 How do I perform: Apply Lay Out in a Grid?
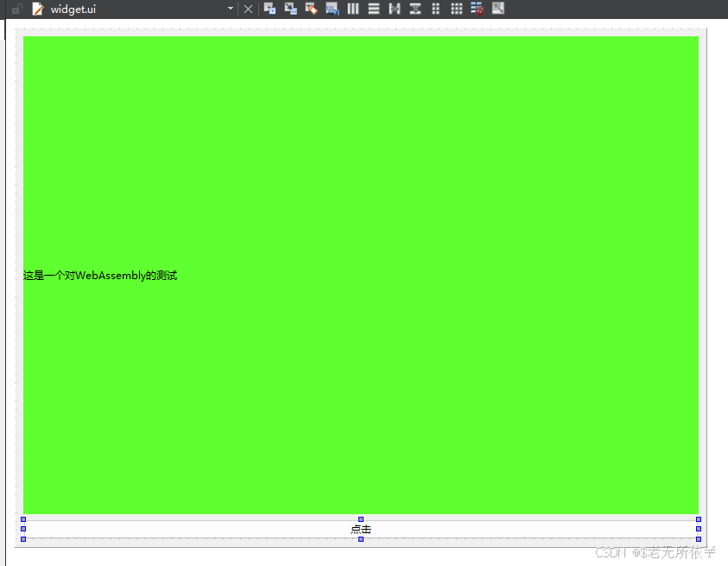click(457, 9)
